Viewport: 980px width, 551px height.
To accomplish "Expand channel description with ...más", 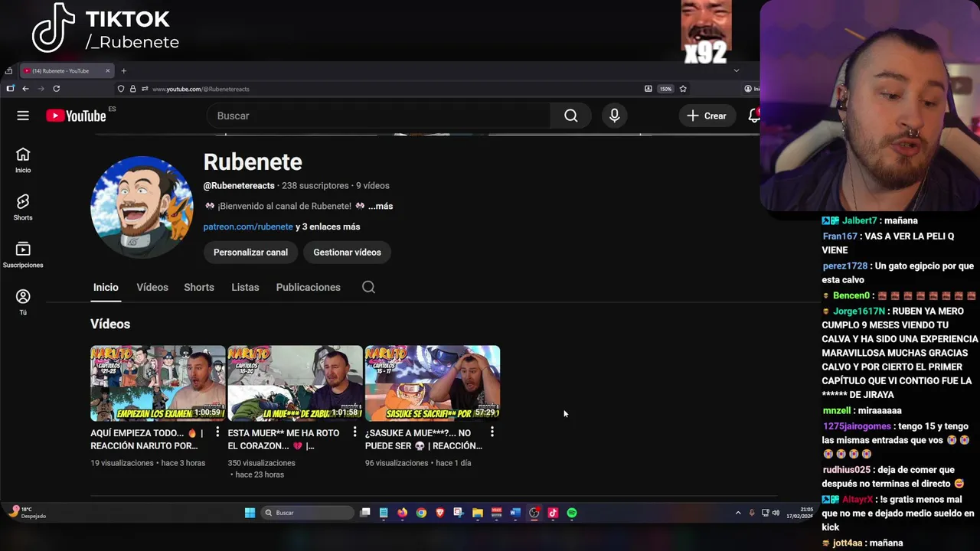I will click(381, 206).
